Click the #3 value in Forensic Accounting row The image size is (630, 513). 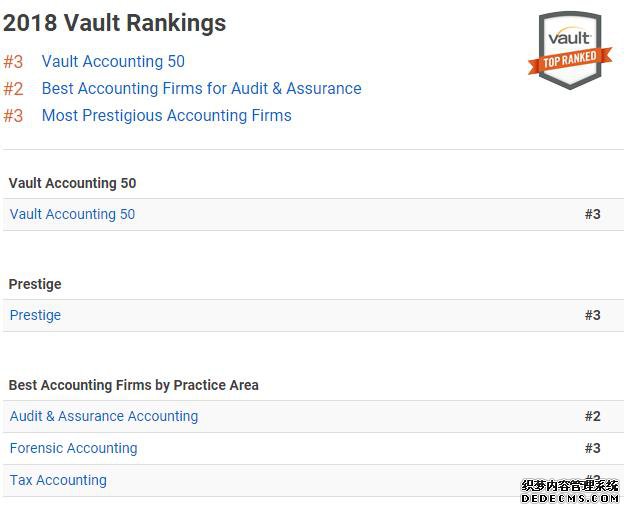coord(593,448)
